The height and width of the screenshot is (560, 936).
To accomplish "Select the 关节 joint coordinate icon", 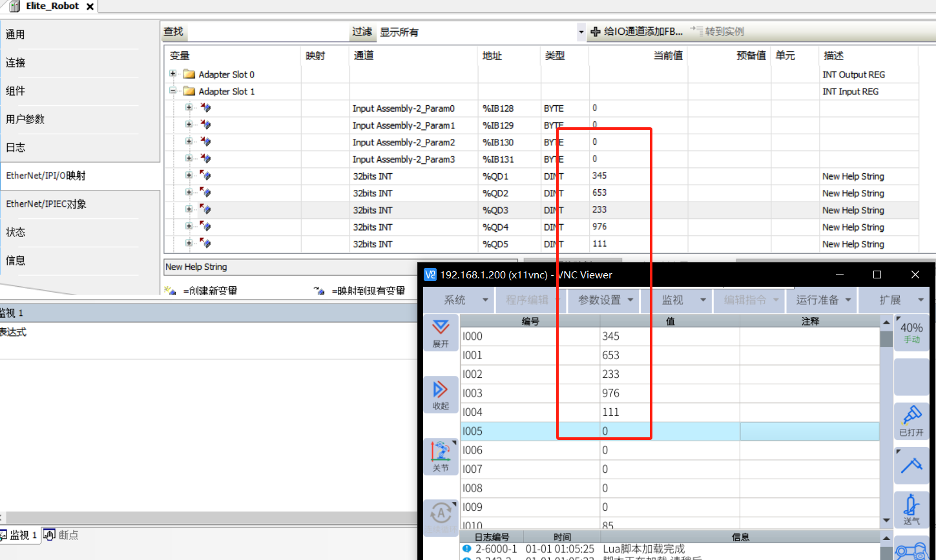I will (x=441, y=456).
